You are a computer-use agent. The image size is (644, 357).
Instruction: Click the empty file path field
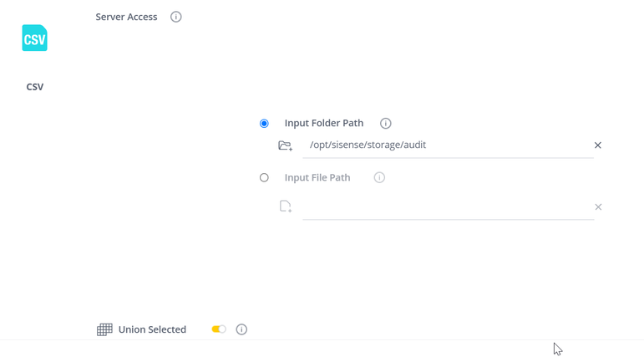[x=447, y=207]
